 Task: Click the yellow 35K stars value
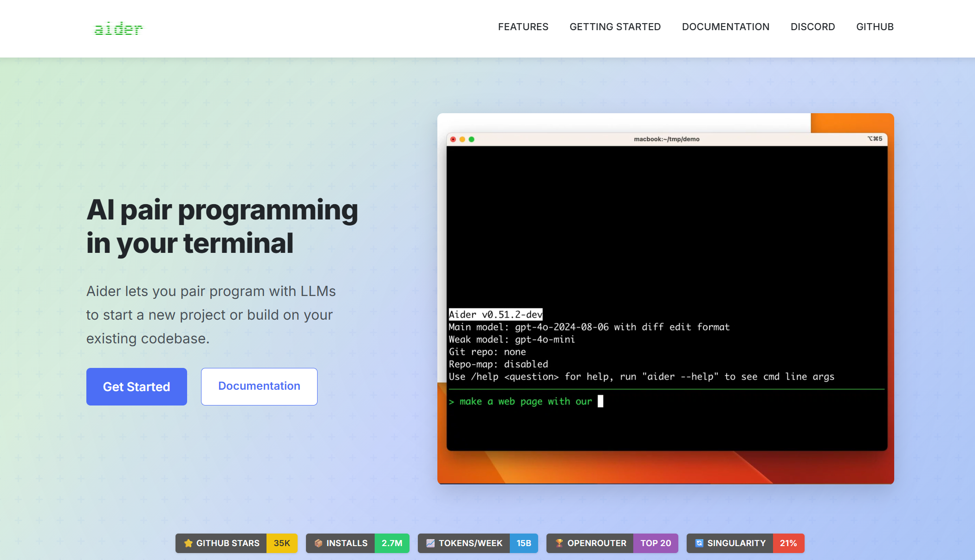282,543
